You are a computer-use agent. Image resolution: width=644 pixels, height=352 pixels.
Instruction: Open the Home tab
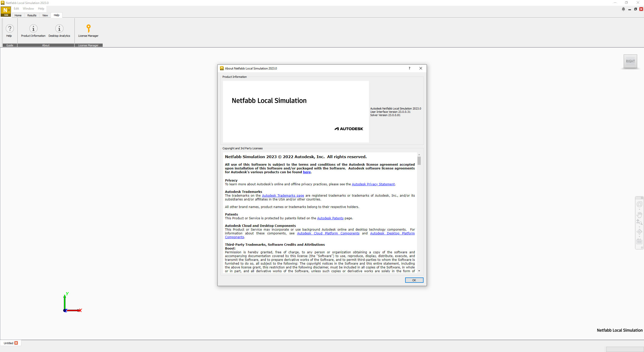pos(18,15)
